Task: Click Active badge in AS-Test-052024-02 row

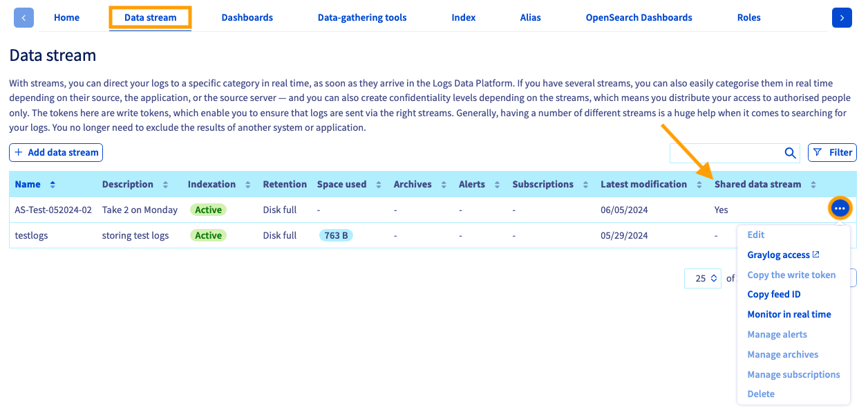Action: [208, 210]
